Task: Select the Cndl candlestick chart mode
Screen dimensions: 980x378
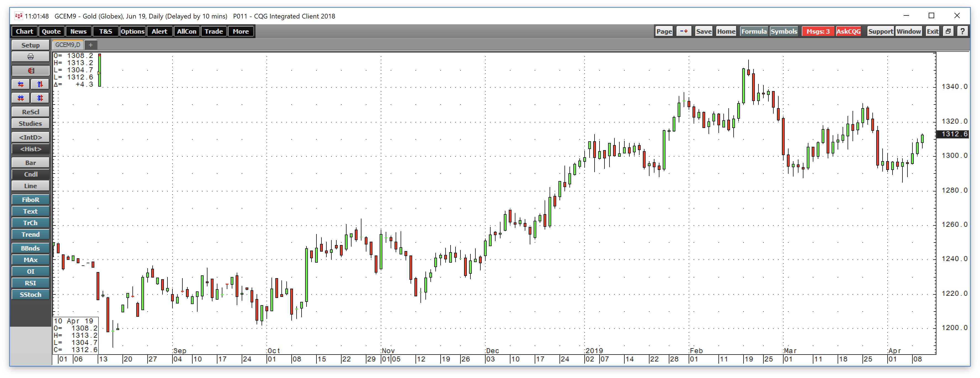Action: point(30,174)
